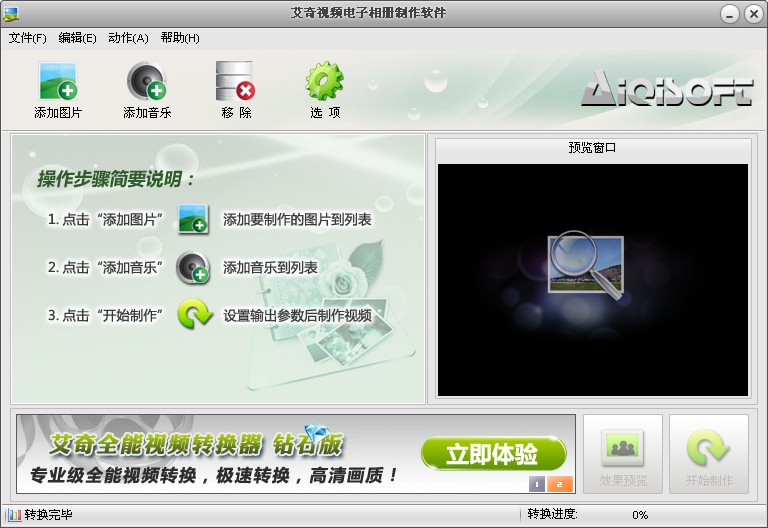The width and height of the screenshot is (768, 528).
Task: Click the magnifier image in preview window
Action: click(586, 264)
